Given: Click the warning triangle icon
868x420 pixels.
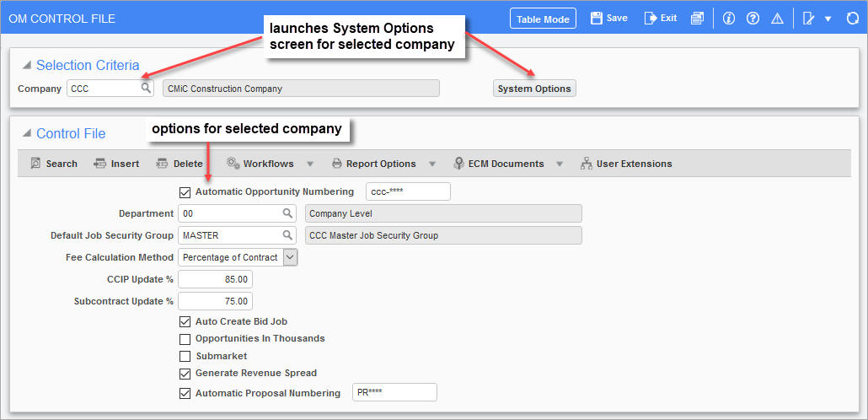Looking at the screenshot, I should click(x=777, y=19).
